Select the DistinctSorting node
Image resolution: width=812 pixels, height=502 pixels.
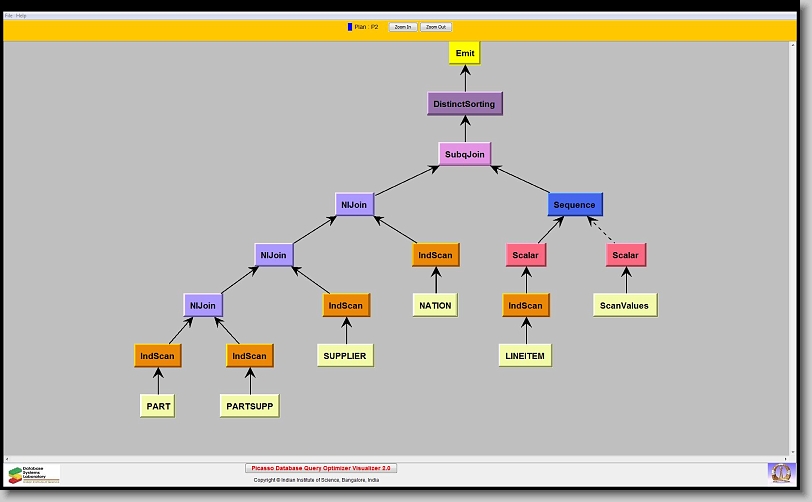463,103
